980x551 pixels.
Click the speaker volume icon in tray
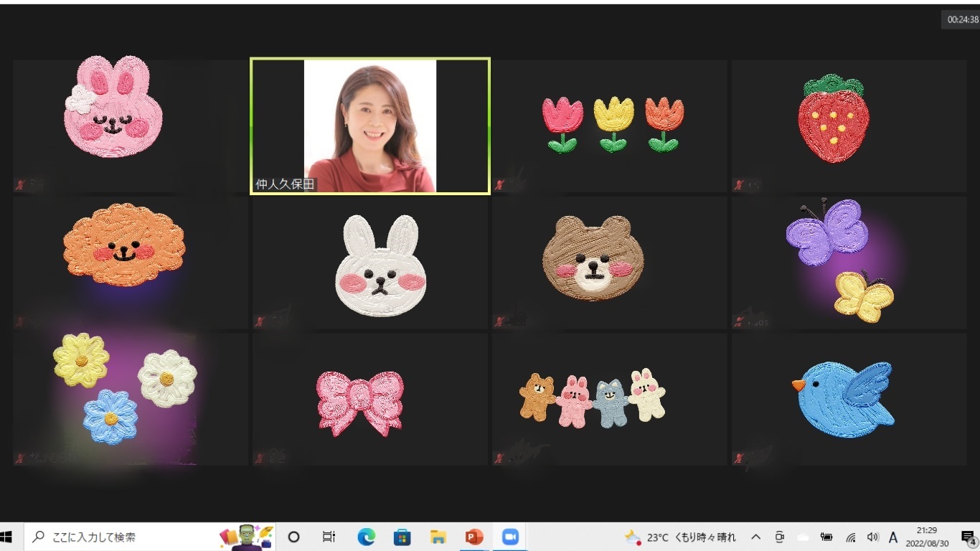(x=872, y=537)
